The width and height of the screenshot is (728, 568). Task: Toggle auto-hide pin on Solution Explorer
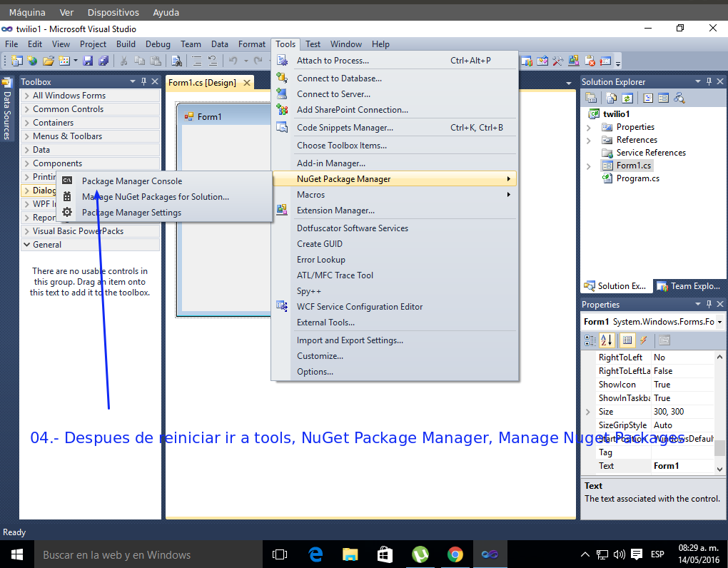click(709, 81)
